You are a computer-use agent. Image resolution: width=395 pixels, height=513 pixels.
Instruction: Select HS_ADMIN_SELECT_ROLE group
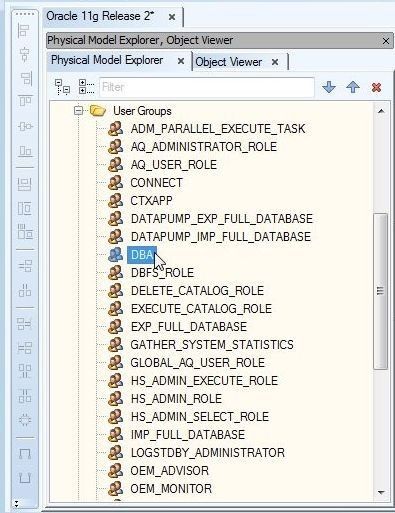click(x=200, y=417)
